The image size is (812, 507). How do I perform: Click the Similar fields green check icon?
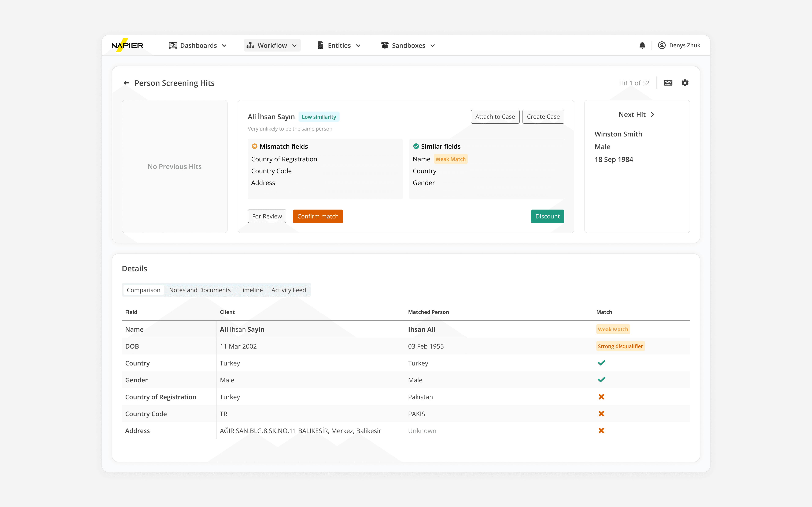tap(416, 146)
